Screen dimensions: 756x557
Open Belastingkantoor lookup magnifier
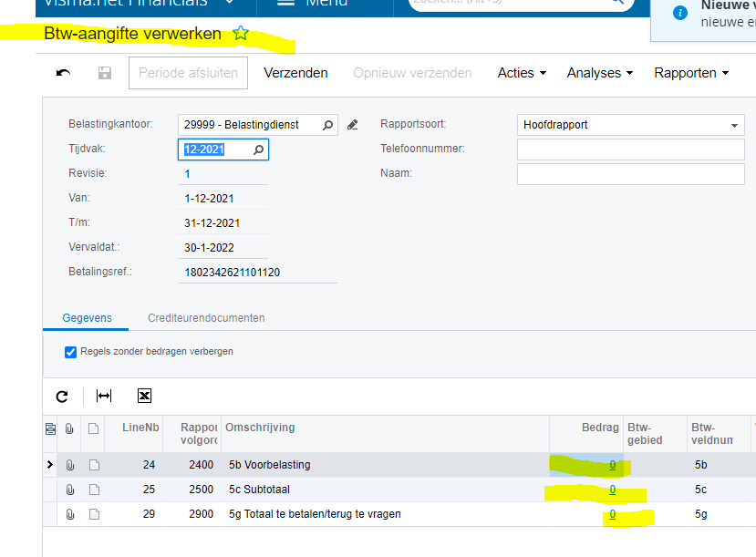[328, 125]
